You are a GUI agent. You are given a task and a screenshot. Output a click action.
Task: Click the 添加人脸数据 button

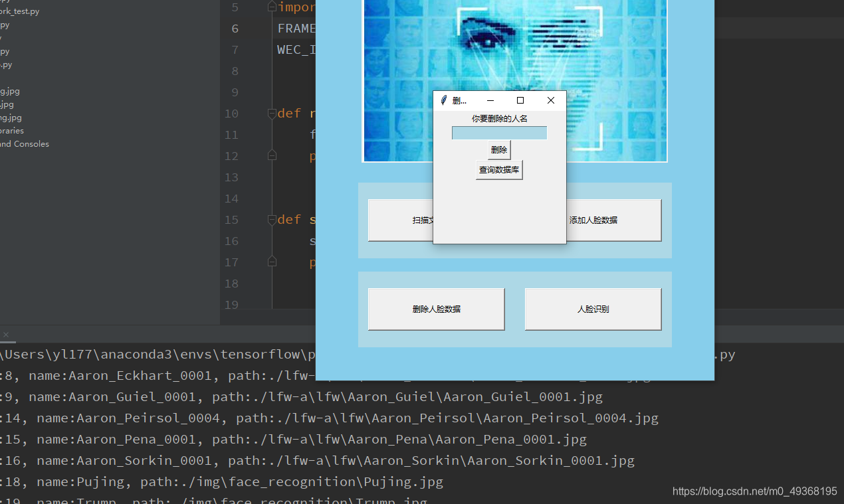click(x=613, y=220)
